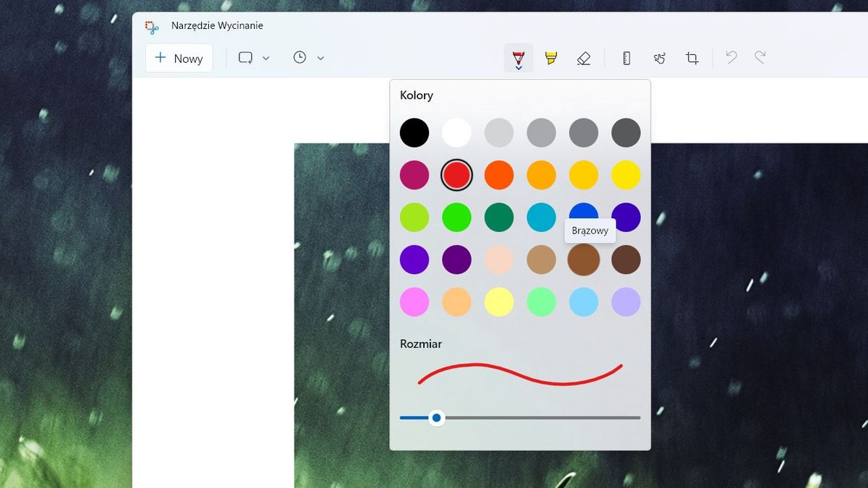The width and height of the screenshot is (868, 488).
Task: Select the ballpoint pen tool
Action: pos(519,59)
